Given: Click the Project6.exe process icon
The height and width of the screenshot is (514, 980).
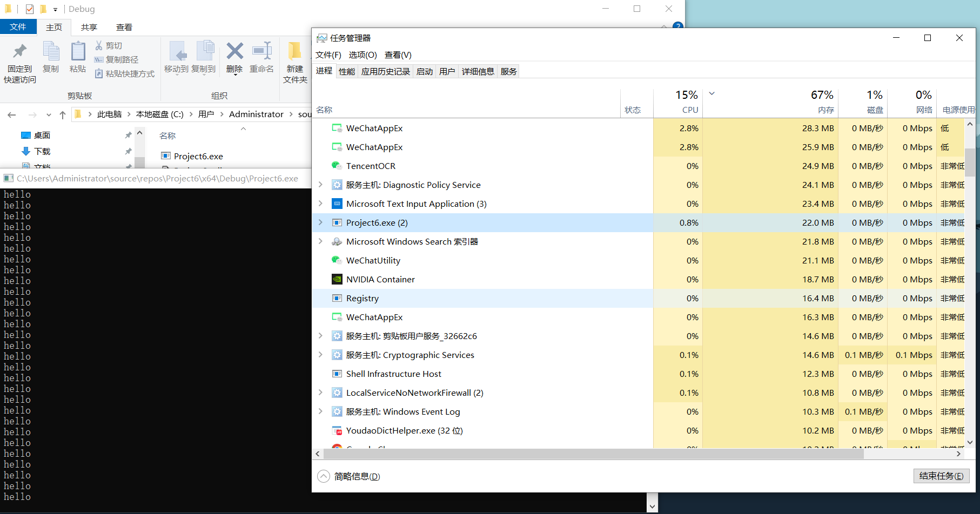Looking at the screenshot, I should coord(337,222).
